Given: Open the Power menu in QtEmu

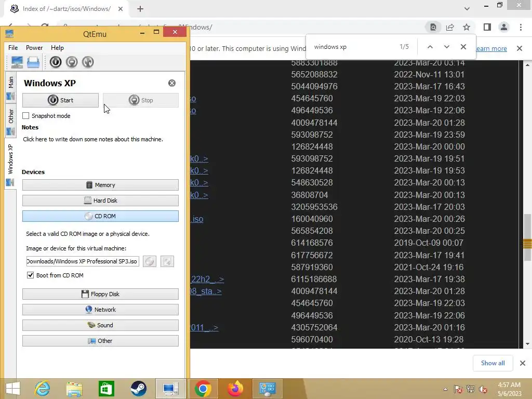Looking at the screenshot, I should [x=34, y=48].
